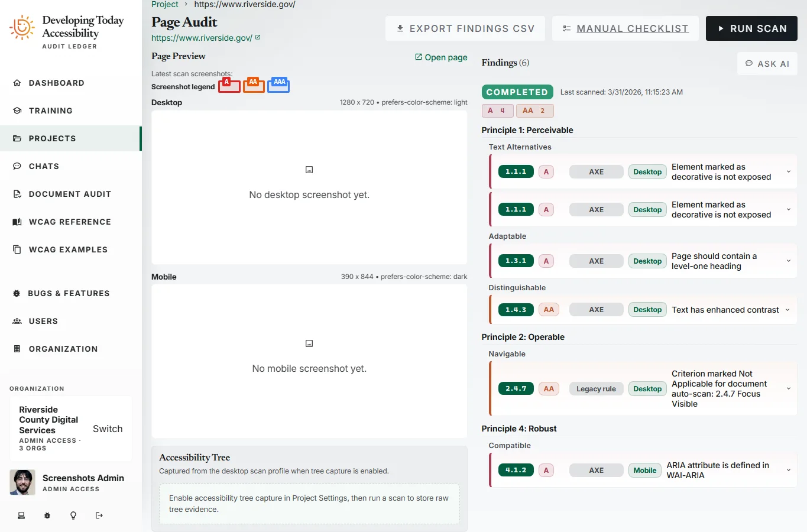Click the Organization building icon
The height and width of the screenshot is (532, 807).
(17, 349)
